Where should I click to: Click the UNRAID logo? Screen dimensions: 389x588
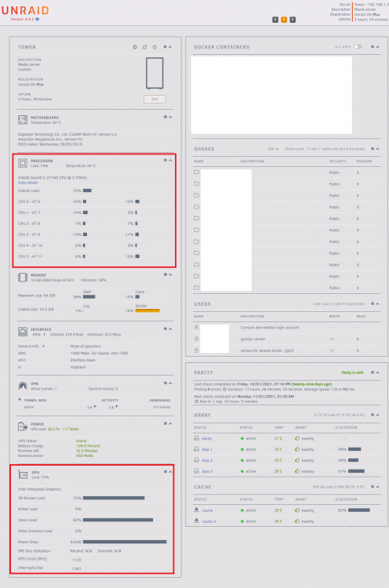25,10
